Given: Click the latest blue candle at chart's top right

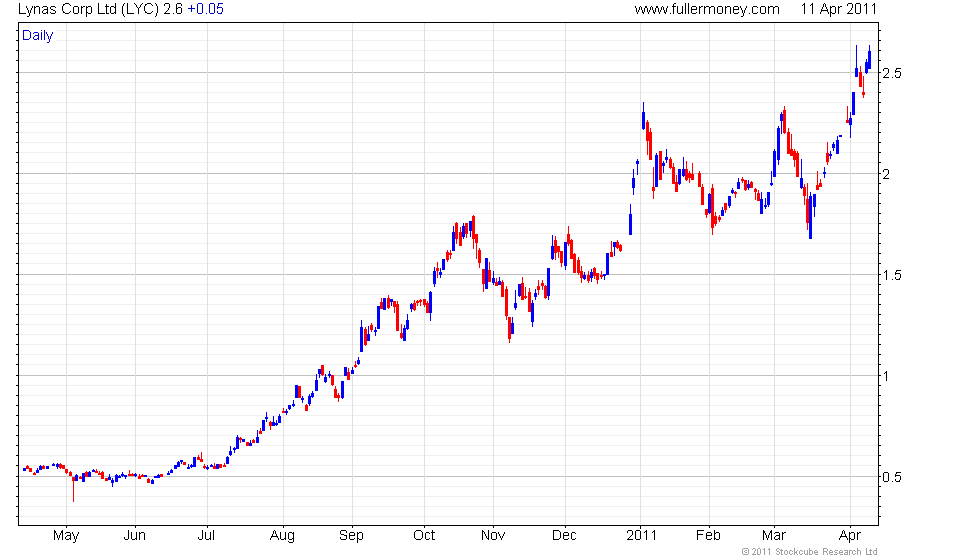Looking at the screenshot, I should click(x=869, y=57).
